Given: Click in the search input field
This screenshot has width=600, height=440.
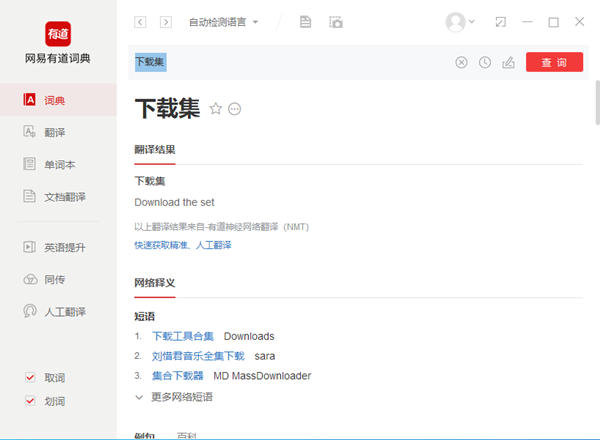Looking at the screenshot, I should click(x=291, y=62).
